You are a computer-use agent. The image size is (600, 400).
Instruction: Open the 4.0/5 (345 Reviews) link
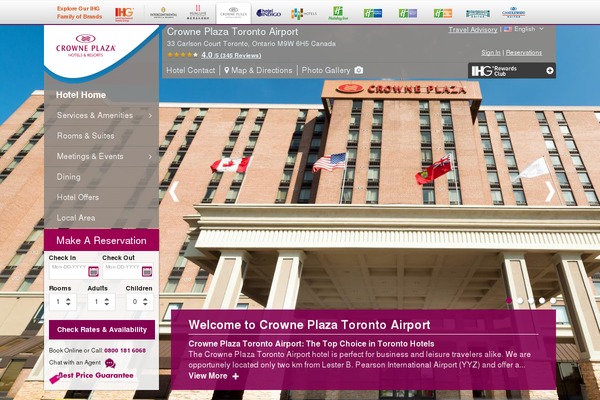tap(231, 55)
